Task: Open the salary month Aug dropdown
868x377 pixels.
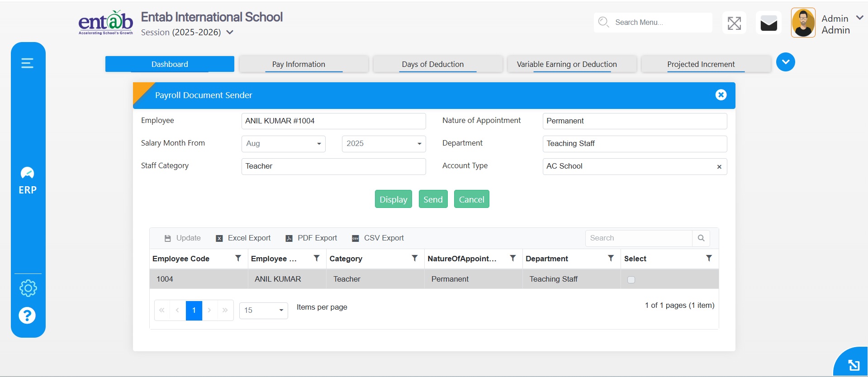Action: (283, 144)
